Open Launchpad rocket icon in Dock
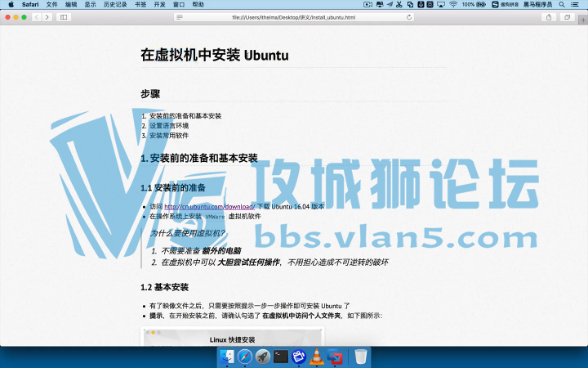 262,357
